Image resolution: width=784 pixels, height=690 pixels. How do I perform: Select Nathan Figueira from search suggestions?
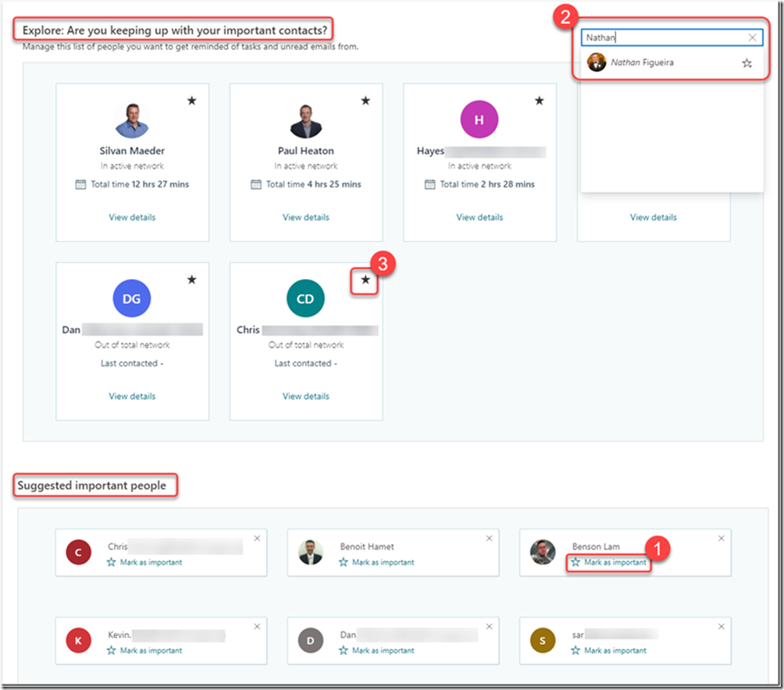coord(642,63)
